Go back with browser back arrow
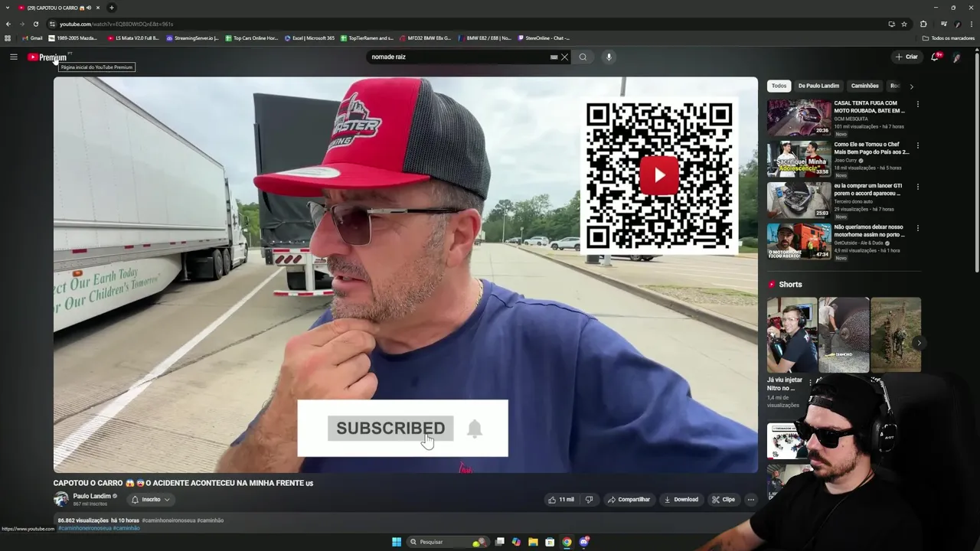Image resolution: width=980 pixels, height=551 pixels. pyautogui.click(x=8, y=24)
